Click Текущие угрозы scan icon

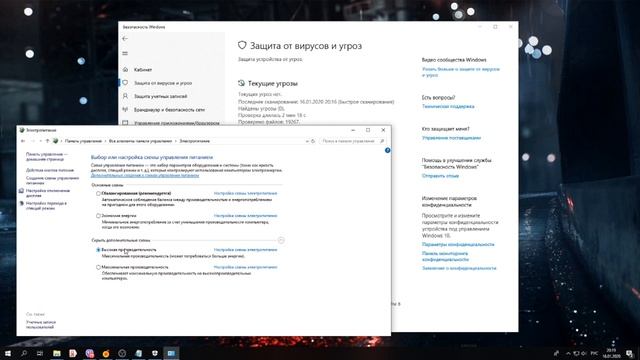pyautogui.click(x=241, y=83)
